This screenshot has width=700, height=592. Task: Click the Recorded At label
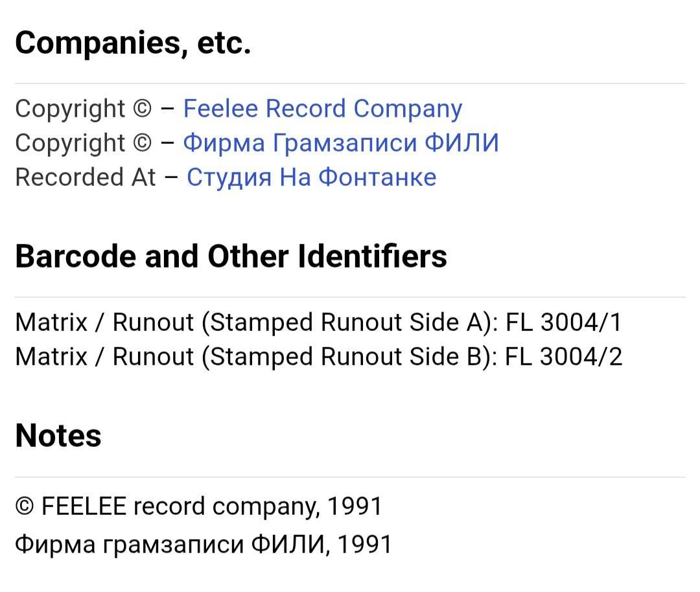pos(86,177)
